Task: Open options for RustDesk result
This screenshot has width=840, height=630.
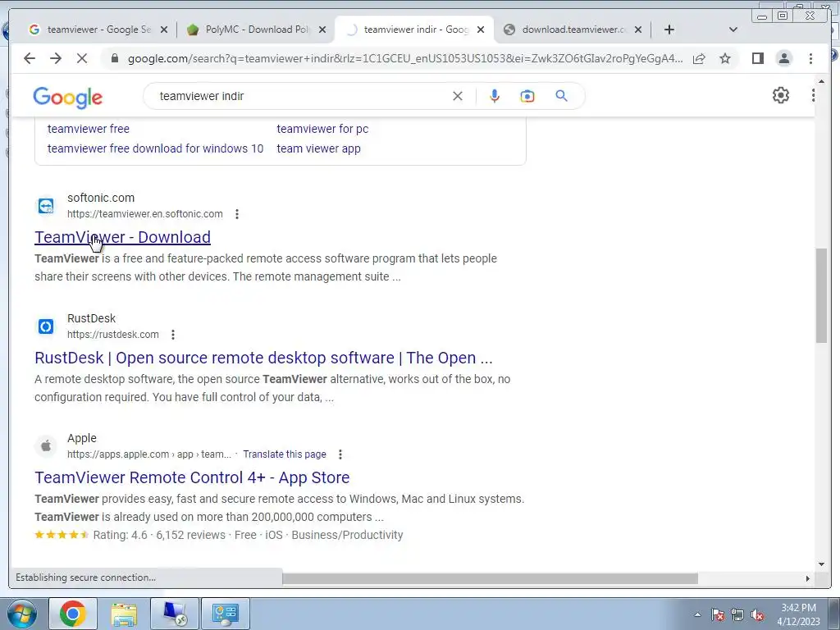Action: click(173, 335)
